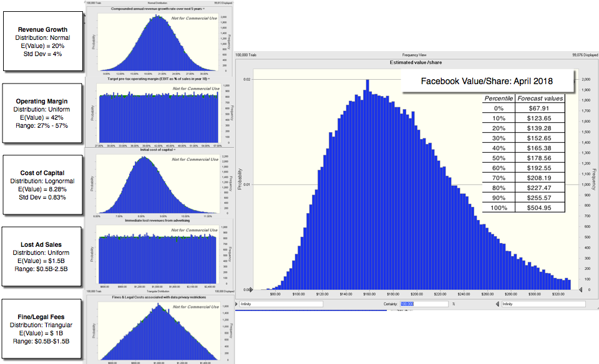Image resolution: width=599 pixels, height=364 pixels.
Task: Click the 'Certainty:' label
Action: pyautogui.click(x=391, y=304)
